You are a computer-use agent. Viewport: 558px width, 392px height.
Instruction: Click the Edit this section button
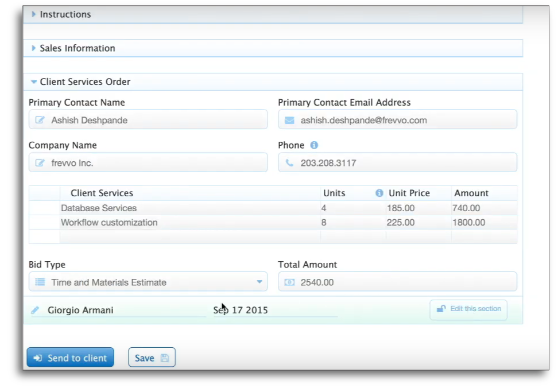[468, 310]
